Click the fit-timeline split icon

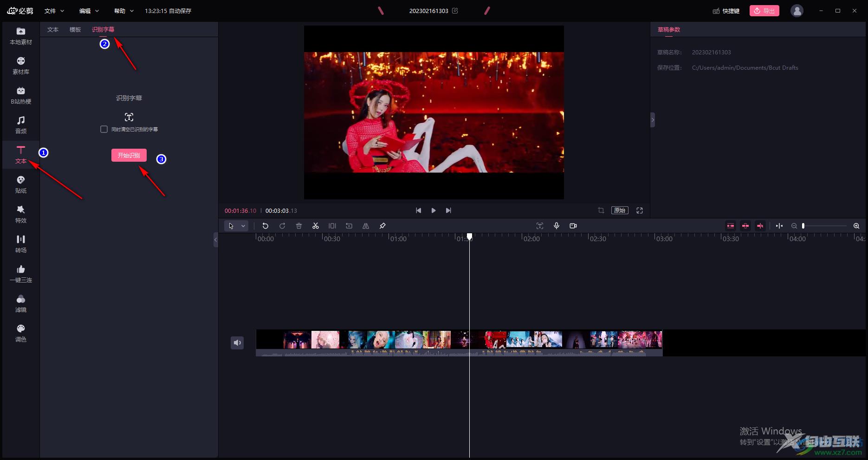click(779, 226)
